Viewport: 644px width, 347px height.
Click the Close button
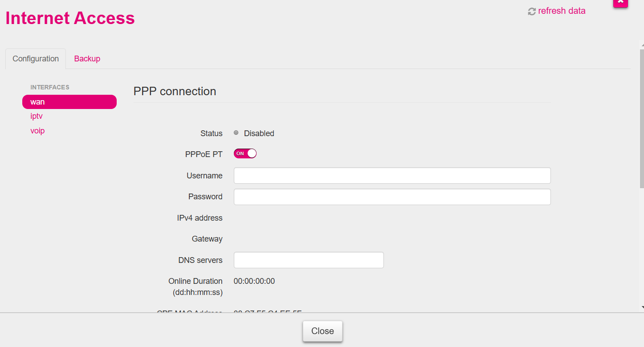point(322,331)
